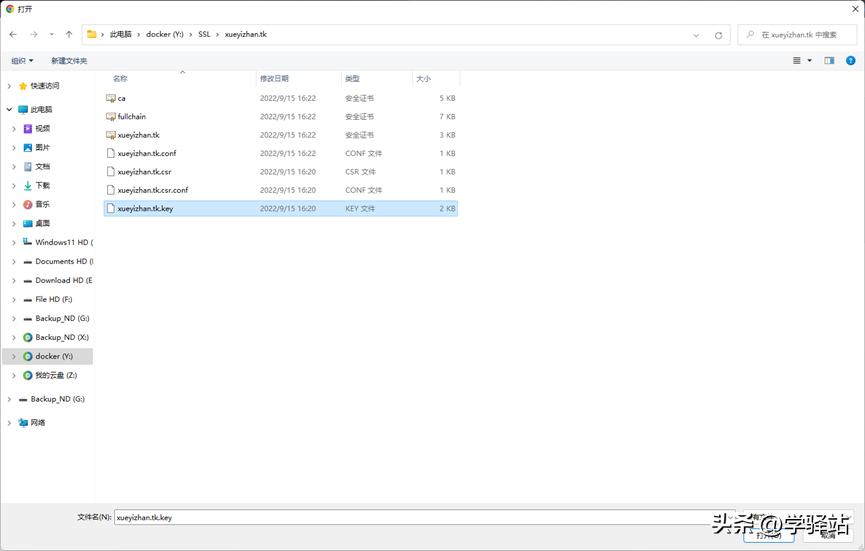Click the 网络 icon in sidebar
Image resolution: width=865 pixels, height=551 pixels.
coord(23,422)
